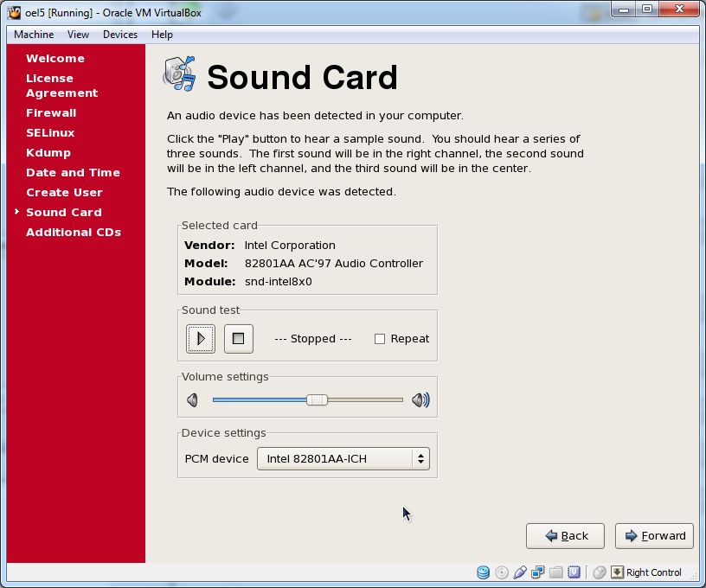The image size is (706, 588).
Task: Click Forward to continue setup
Action: click(x=654, y=536)
